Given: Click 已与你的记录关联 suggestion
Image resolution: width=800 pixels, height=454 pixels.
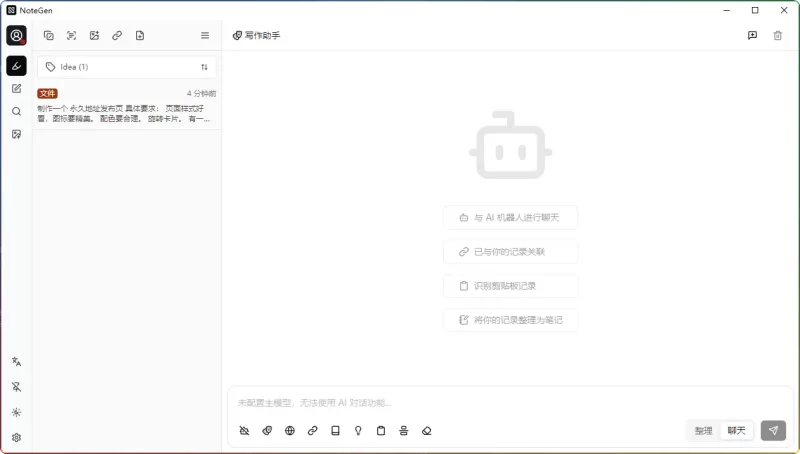Looking at the screenshot, I should pos(510,251).
